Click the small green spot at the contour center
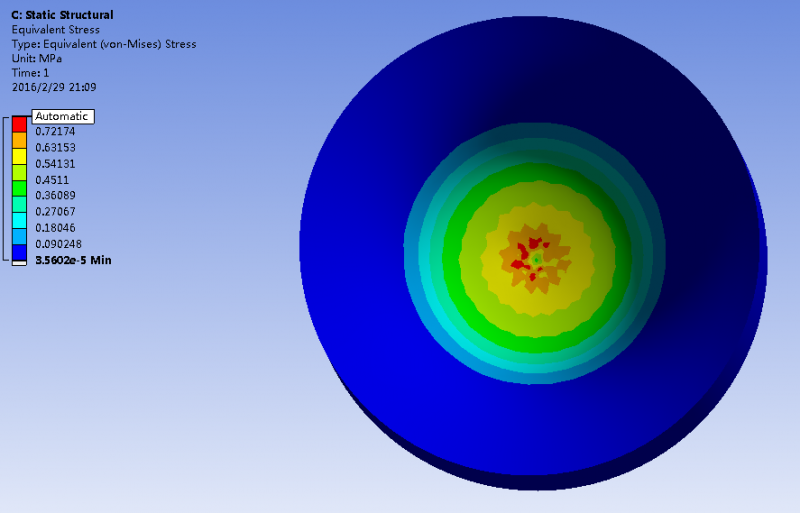This screenshot has width=800, height=513. click(536, 260)
